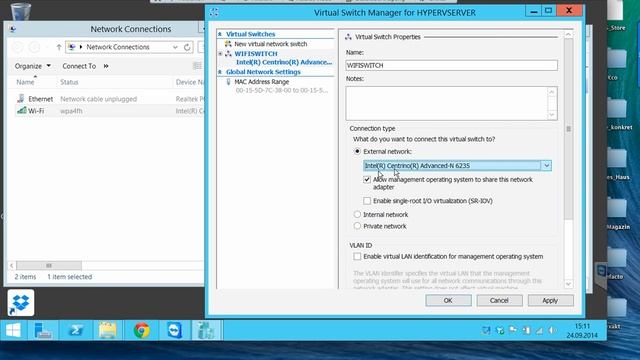The width and height of the screenshot is (640, 360).
Task: Click the Virtual Switch Properties header icon
Action: point(348,37)
